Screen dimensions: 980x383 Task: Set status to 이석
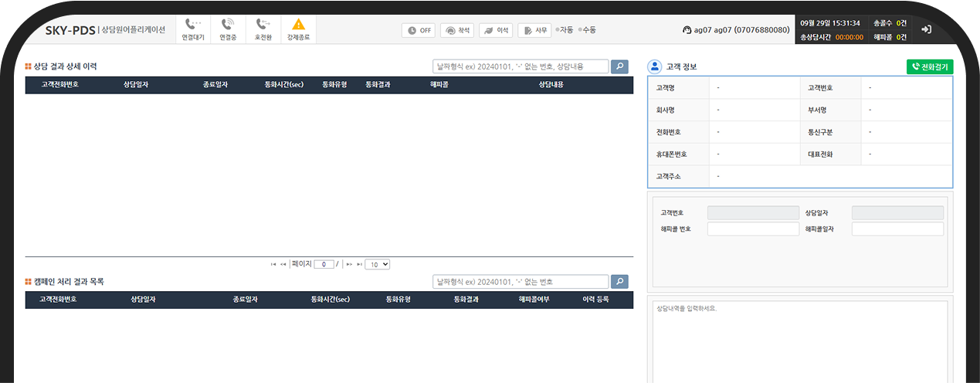pyautogui.click(x=496, y=30)
